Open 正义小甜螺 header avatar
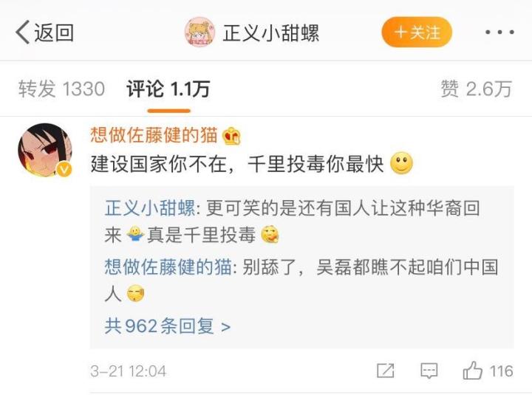This screenshot has height=395, width=532. click(199, 32)
